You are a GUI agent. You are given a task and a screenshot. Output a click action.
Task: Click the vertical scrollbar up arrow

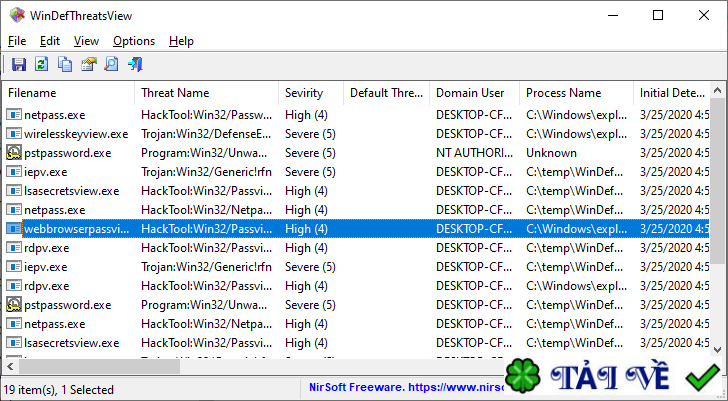(x=717, y=90)
